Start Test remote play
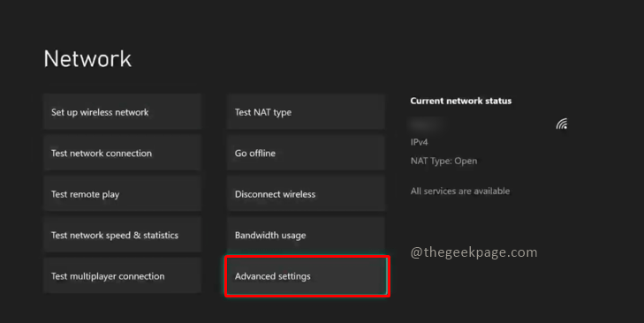 point(123,194)
